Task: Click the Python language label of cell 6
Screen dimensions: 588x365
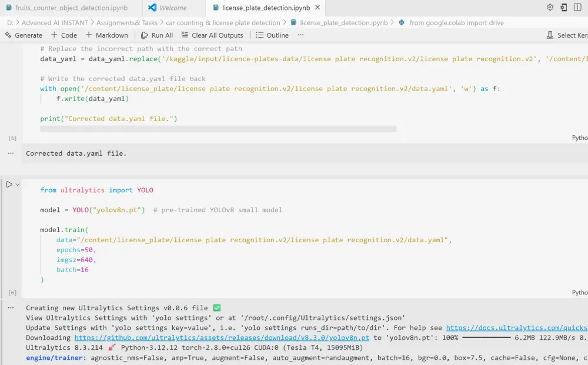Action: (580, 292)
